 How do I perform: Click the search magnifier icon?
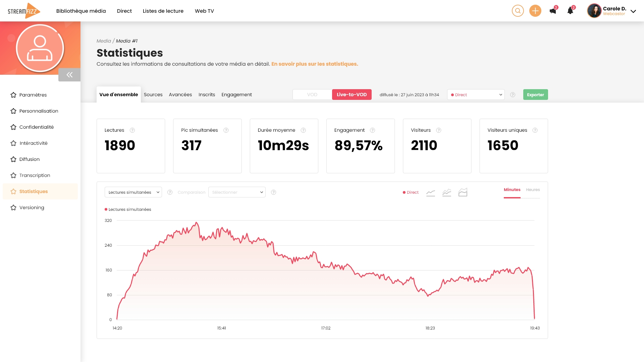[518, 11]
